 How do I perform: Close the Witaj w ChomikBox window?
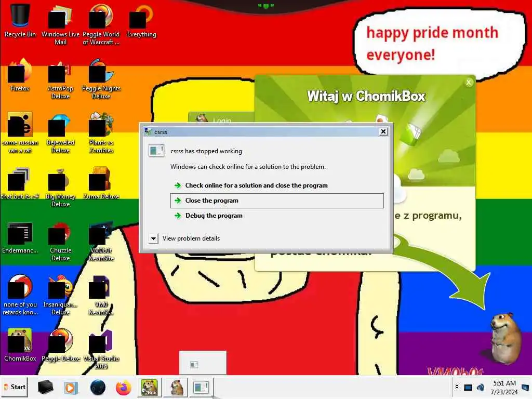(x=469, y=82)
